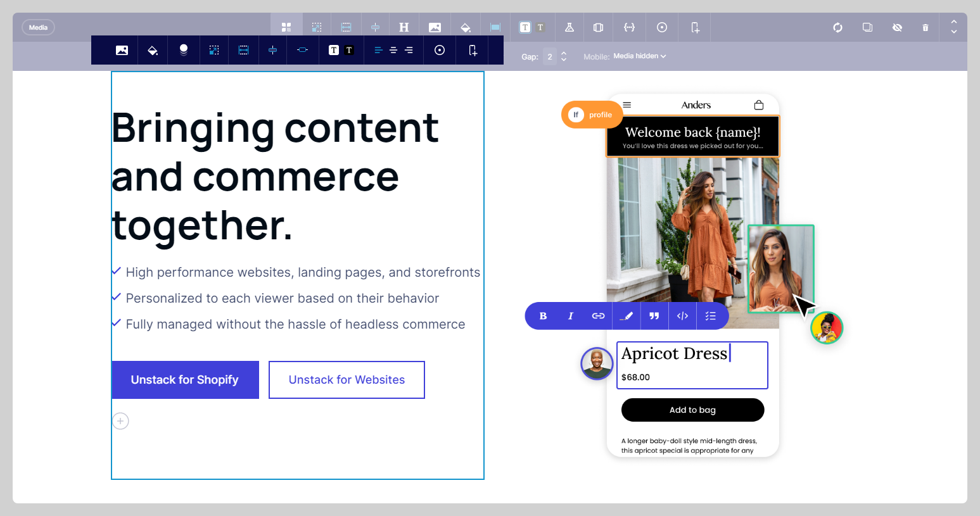The height and width of the screenshot is (516, 980).
Task: Select the Media section label tab
Action: coord(39,27)
